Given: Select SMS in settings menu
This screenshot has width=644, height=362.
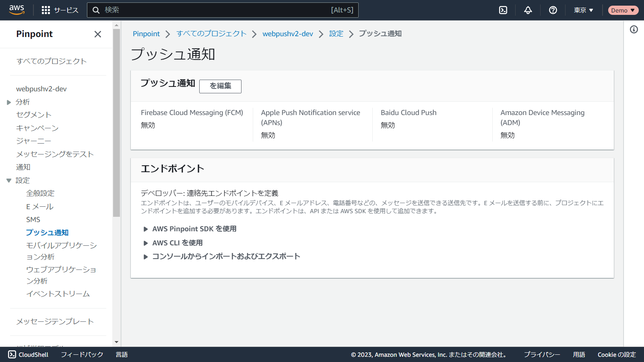Looking at the screenshot, I should 33,220.
